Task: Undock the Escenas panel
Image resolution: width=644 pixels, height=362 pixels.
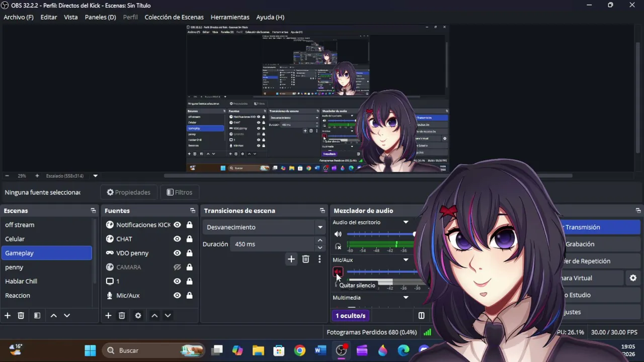Action: (93, 211)
